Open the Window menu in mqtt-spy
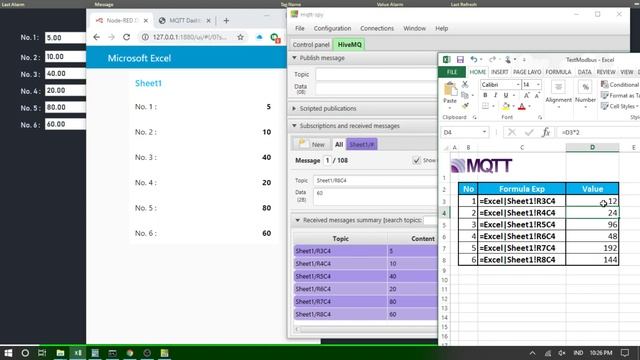The height and width of the screenshot is (360, 640). click(x=414, y=28)
